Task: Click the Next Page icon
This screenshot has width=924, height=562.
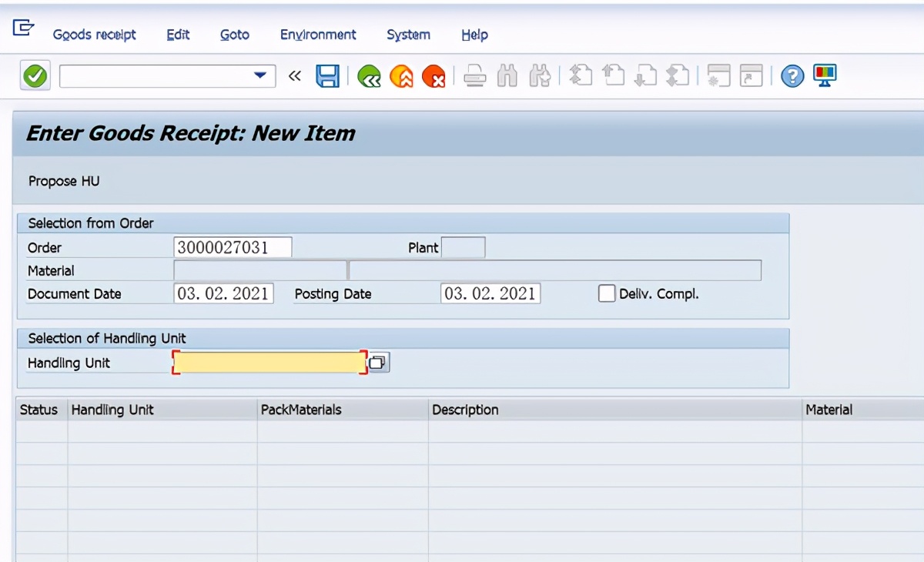Action: pyautogui.click(x=645, y=75)
